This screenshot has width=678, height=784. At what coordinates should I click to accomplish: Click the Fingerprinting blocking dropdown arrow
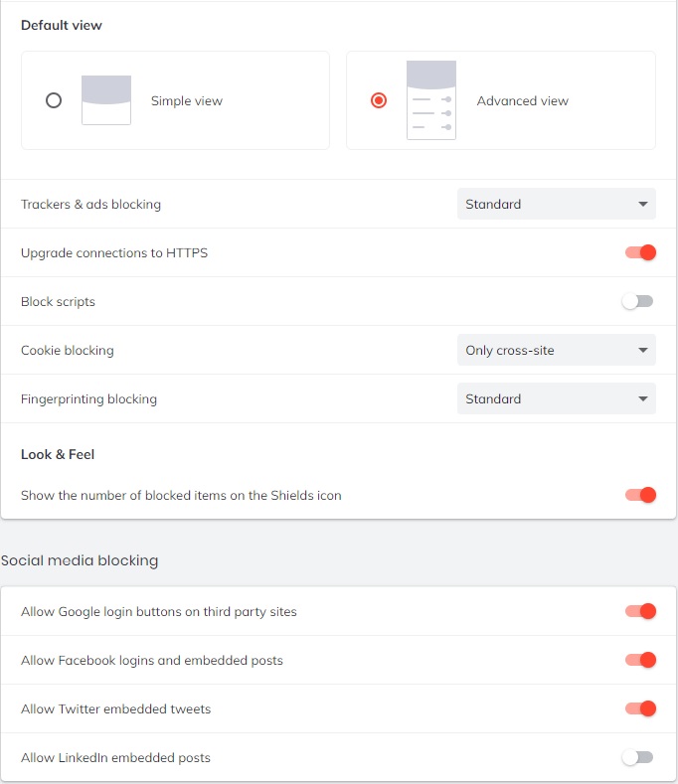[x=642, y=399]
